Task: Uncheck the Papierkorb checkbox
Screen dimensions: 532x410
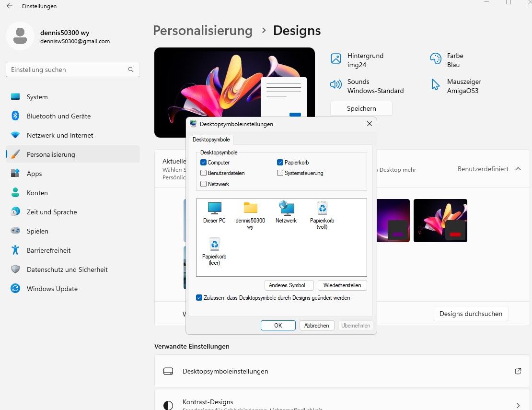Action: pyautogui.click(x=280, y=162)
